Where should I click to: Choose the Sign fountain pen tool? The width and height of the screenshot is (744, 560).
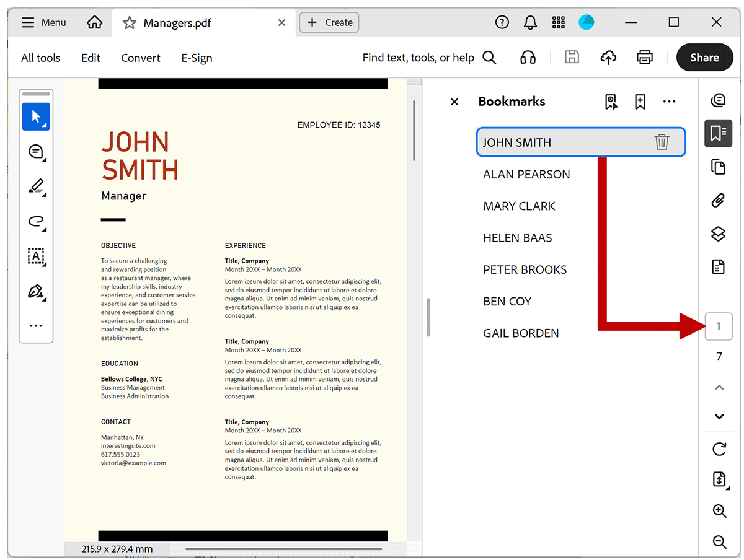[36, 291]
